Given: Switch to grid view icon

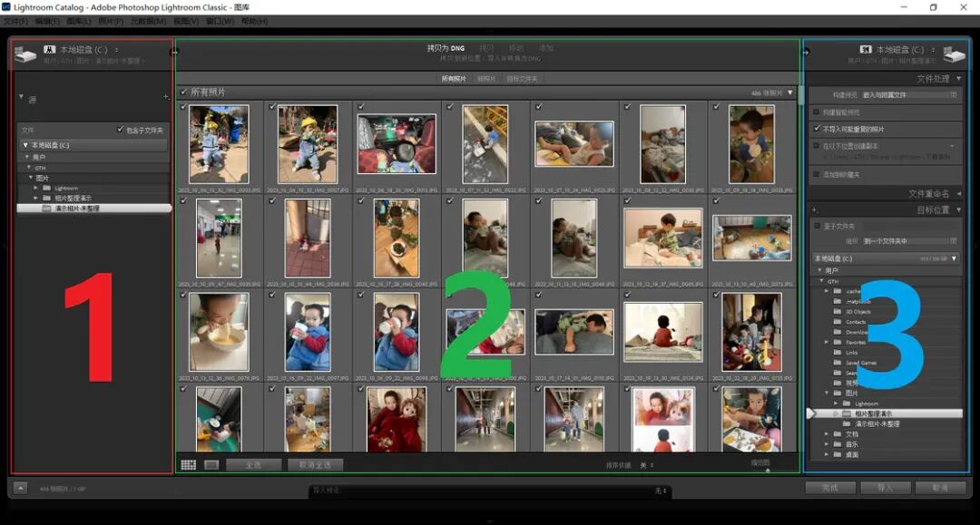Looking at the screenshot, I should (188, 465).
